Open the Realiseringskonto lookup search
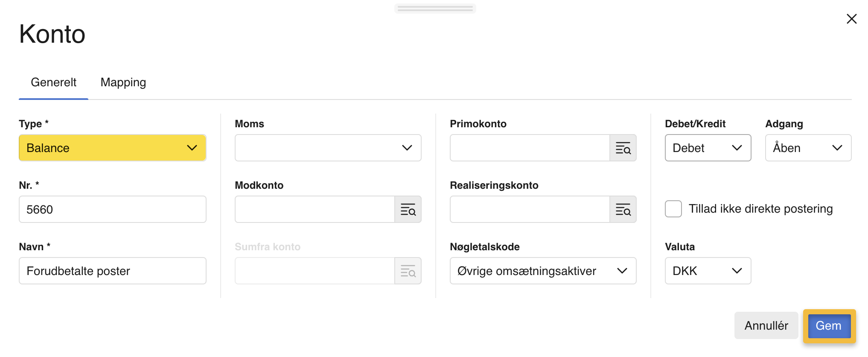 [623, 209]
